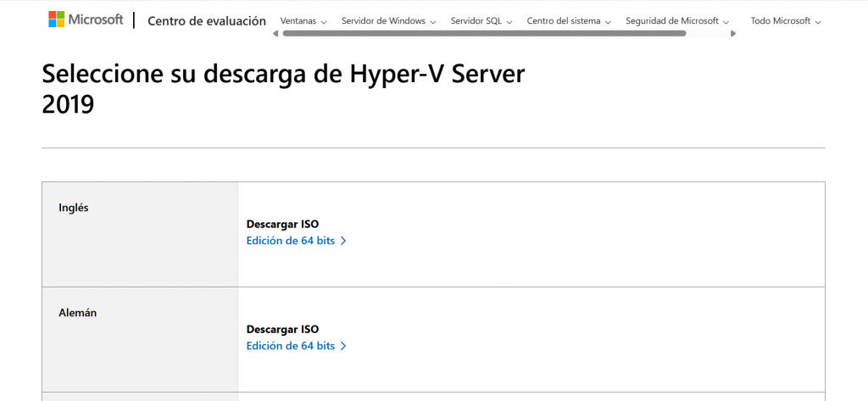Click the Microsoft logo

click(x=86, y=20)
